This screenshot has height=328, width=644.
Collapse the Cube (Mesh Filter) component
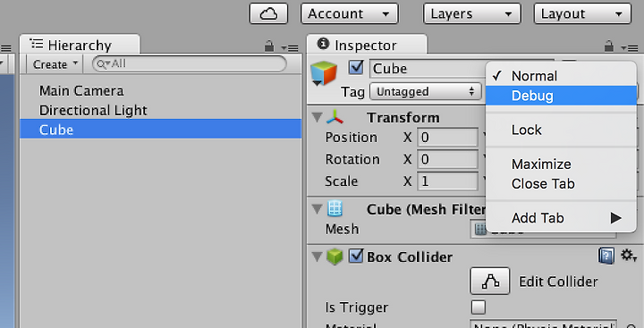coord(317,209)
